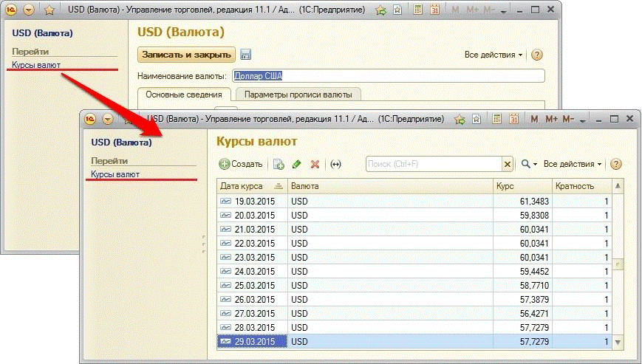Open Все действия menu in Курсы валют window

pyautogui.click(x=573, y=164)
